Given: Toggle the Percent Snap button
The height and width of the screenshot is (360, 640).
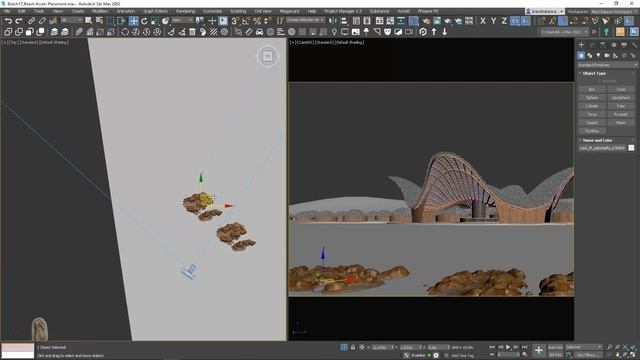Looking at the screenshot, I should point(257,21).
